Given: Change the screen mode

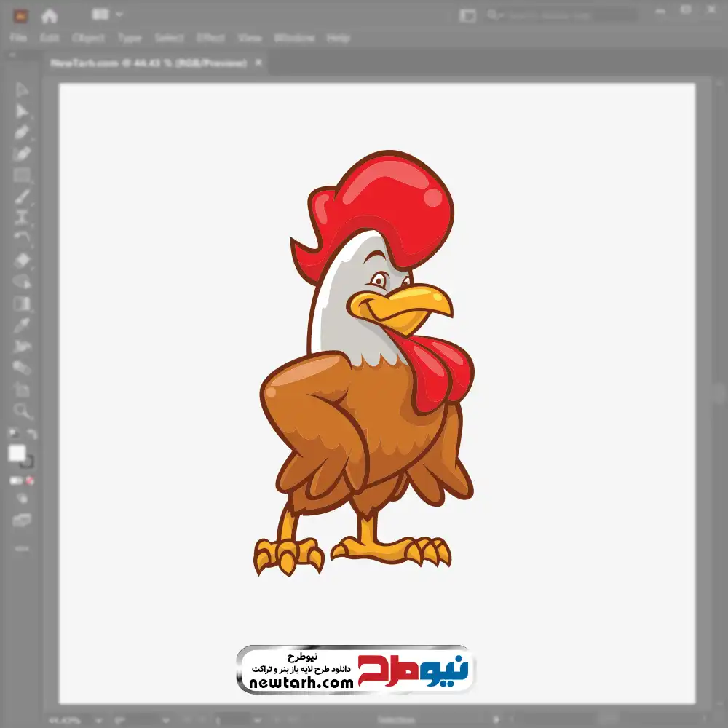Looking at the screenshot, I should coord(22,520).
